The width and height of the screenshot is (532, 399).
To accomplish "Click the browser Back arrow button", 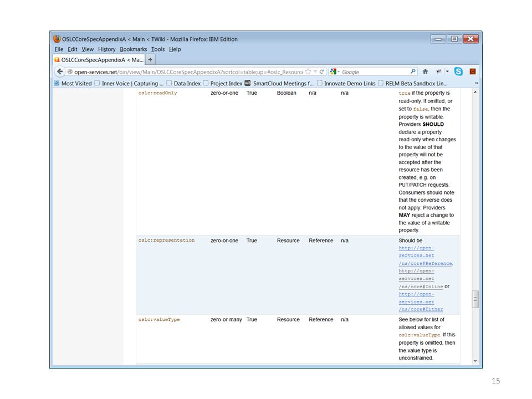I will pos(60,71).
